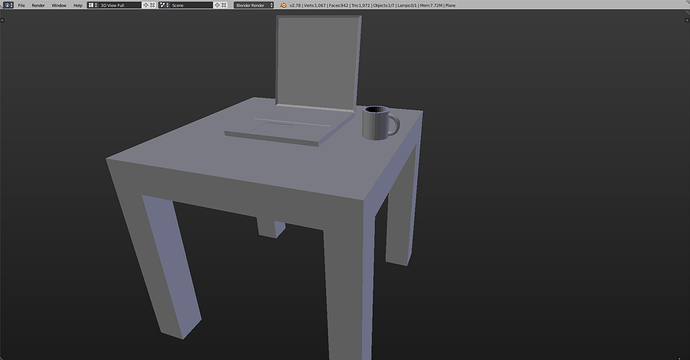The height and width of the screenshot is (360, 690).
Task: Click the tool shelf expander plus
Action: [3, 20]
